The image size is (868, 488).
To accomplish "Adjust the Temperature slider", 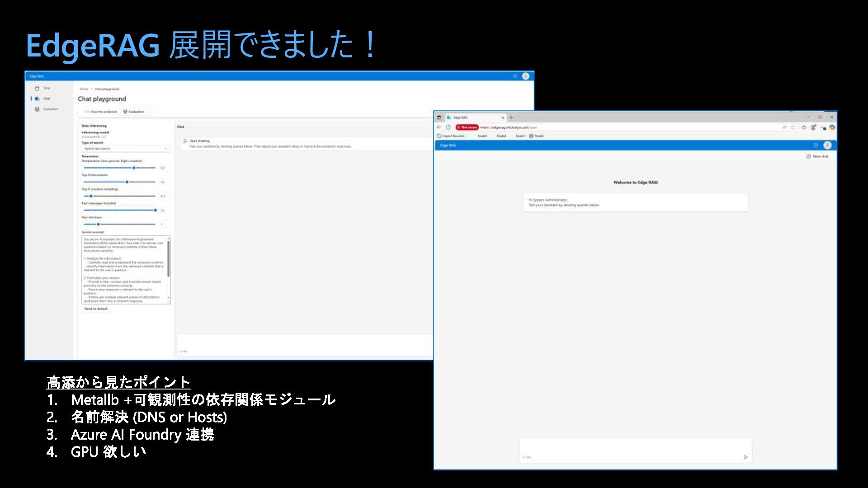I will tap(120, 168).
